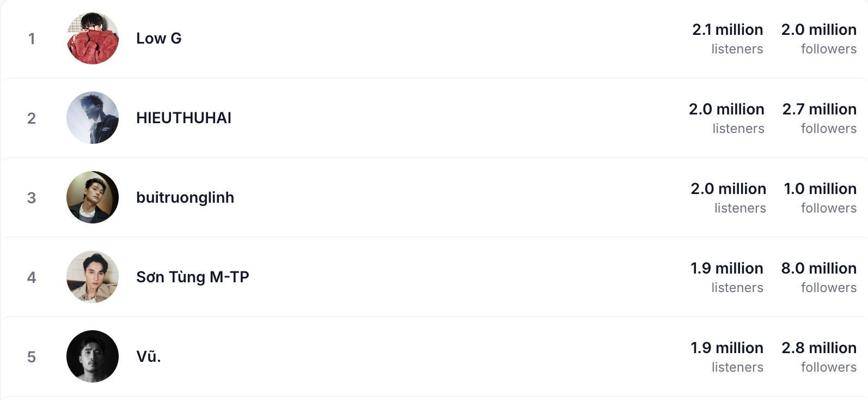This screenshot has height=400, width=868.
Task: Open Sơn Tùng M-TP name link
Action: 193,277
